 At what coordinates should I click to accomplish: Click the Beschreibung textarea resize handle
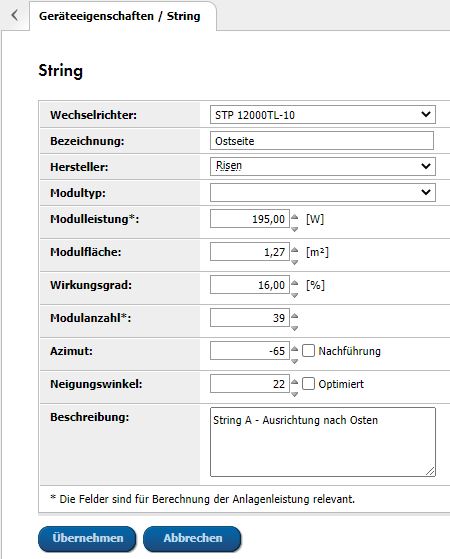click(430, 471)
